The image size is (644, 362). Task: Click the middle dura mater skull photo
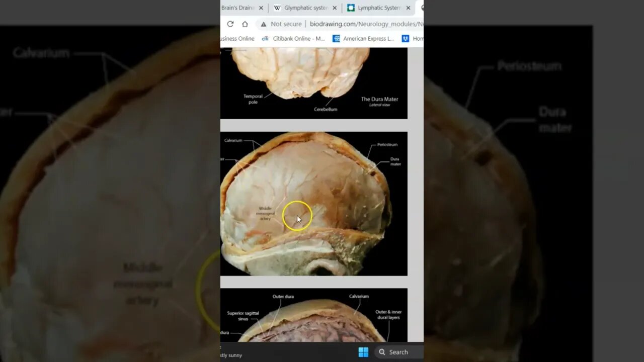314,204
